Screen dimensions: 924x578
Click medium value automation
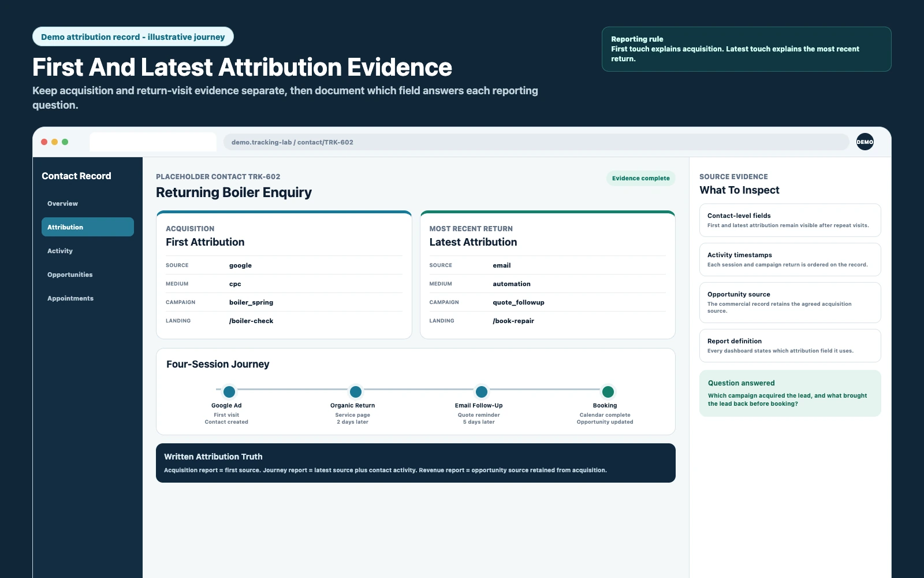tap(511, 284)
